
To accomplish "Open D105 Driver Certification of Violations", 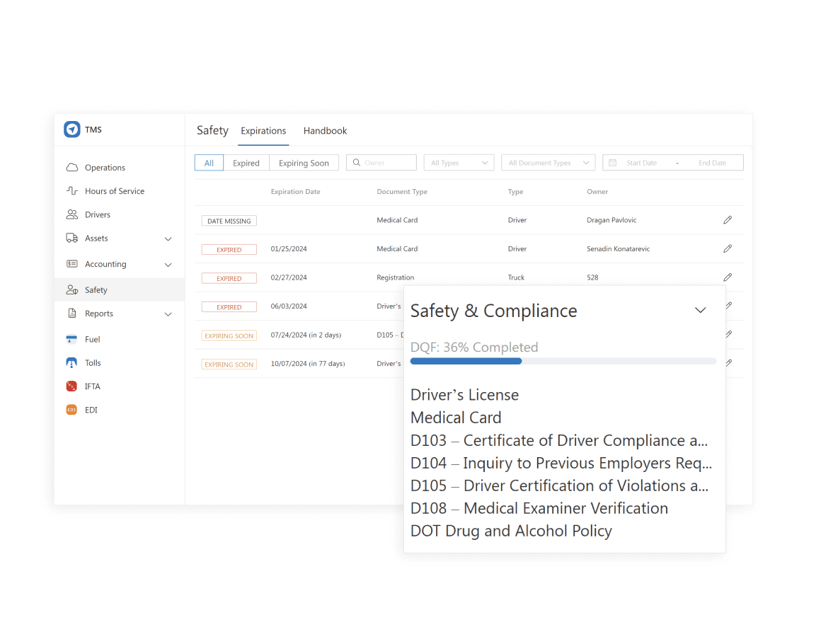I will coord(559,486).
